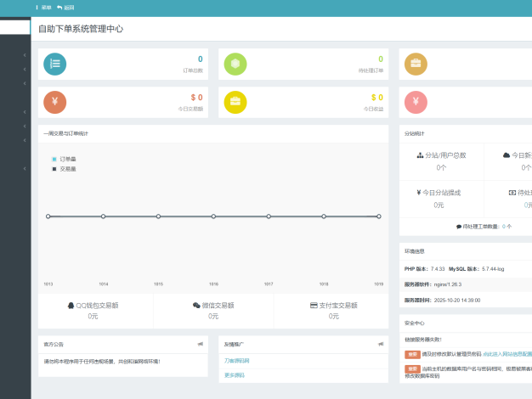Viewport: 532px width, 399px height.
Task: Click the sitemap icon beside 分站/用户总数
Action: (x=420, y=155)
